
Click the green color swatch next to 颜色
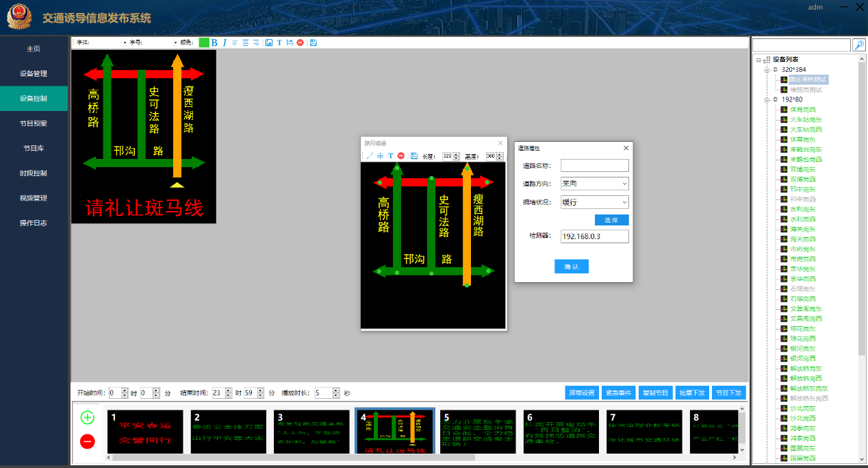tap(203, 42)
